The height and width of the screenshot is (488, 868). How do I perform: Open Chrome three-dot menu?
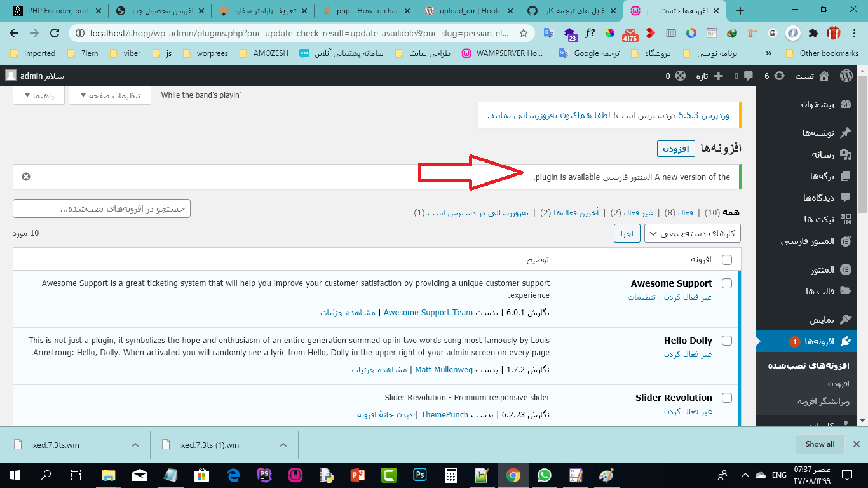[855, 33]
